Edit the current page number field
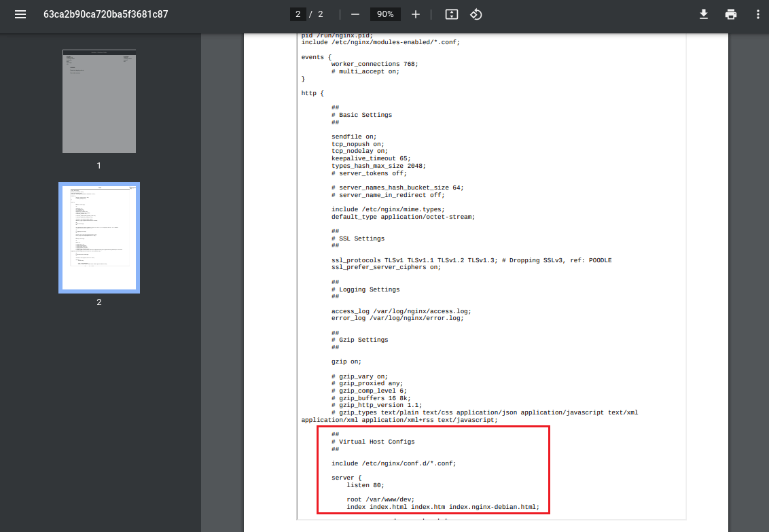This screenshot has width=769, height=532. click(298, 14)
